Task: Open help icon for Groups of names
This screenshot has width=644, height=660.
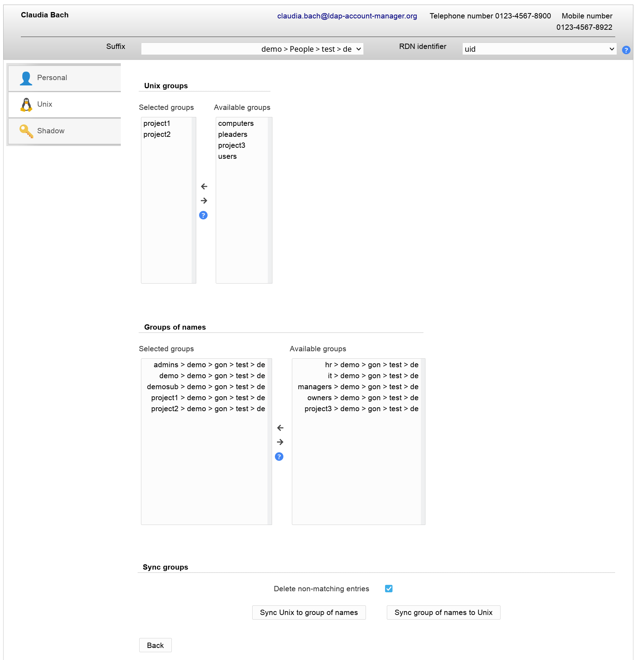Action: click(279, 457)
